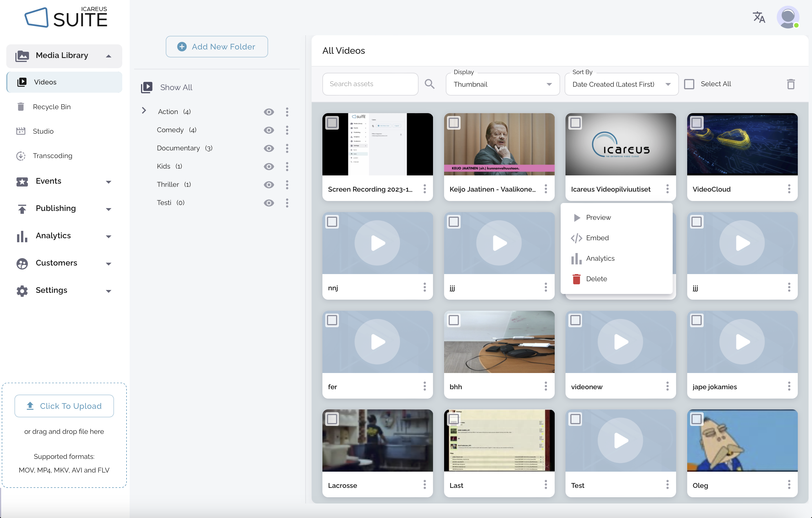Open the Sort By dropdown

tap(621, 84)
